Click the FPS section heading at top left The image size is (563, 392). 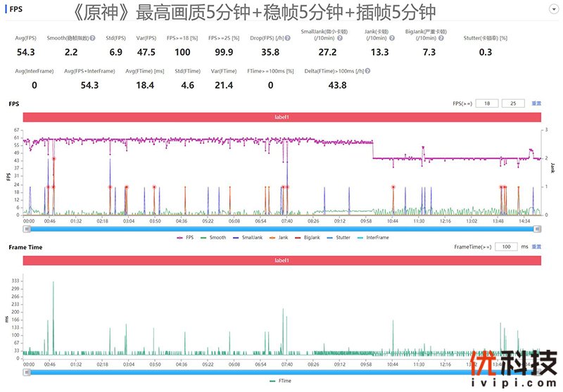(15, 9)
